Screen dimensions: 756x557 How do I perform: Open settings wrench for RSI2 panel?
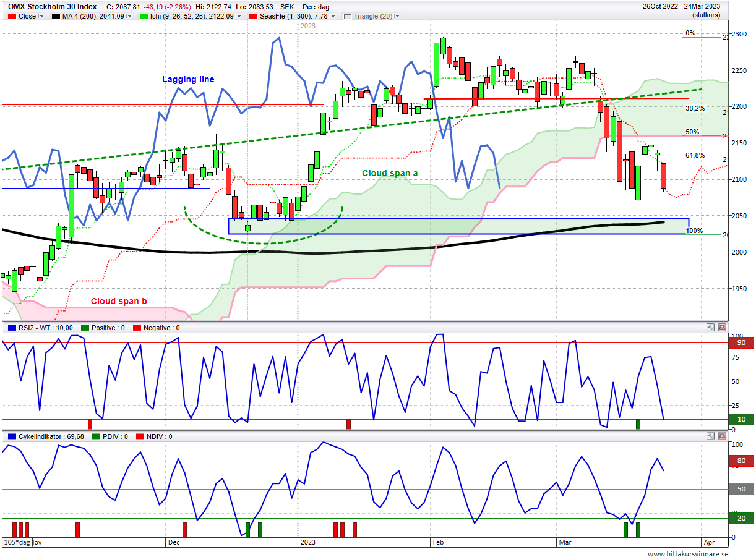pyautogui.click(x=710, y=328)
